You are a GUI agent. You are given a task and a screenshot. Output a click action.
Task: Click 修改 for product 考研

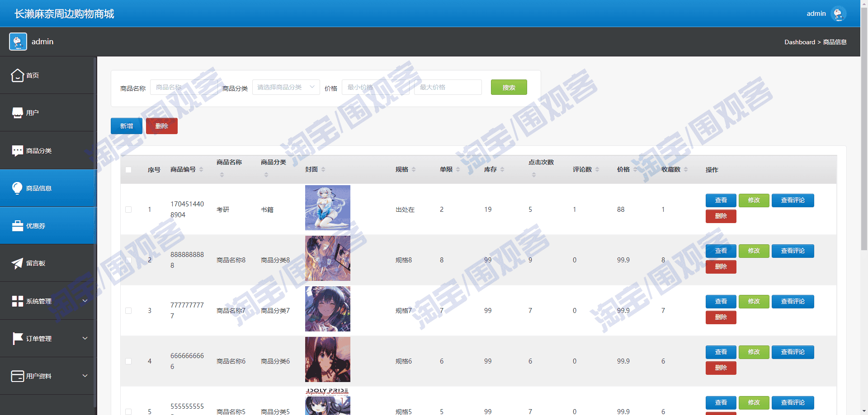754,200
